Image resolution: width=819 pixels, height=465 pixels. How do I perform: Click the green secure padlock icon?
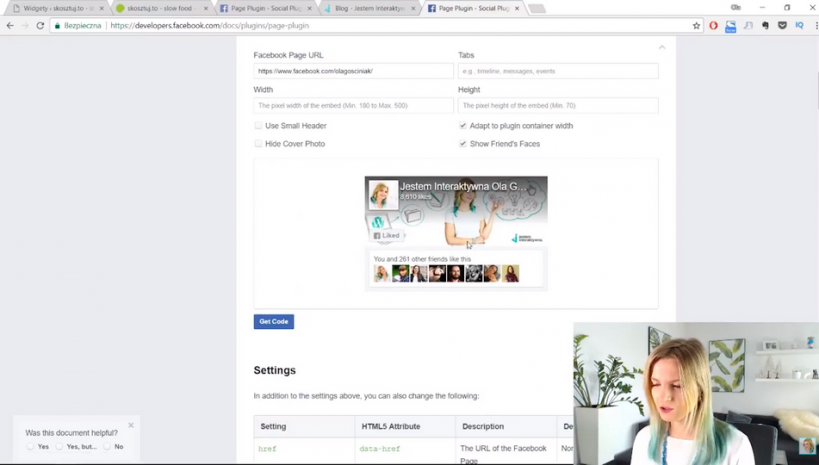click(x=57, y=26)
